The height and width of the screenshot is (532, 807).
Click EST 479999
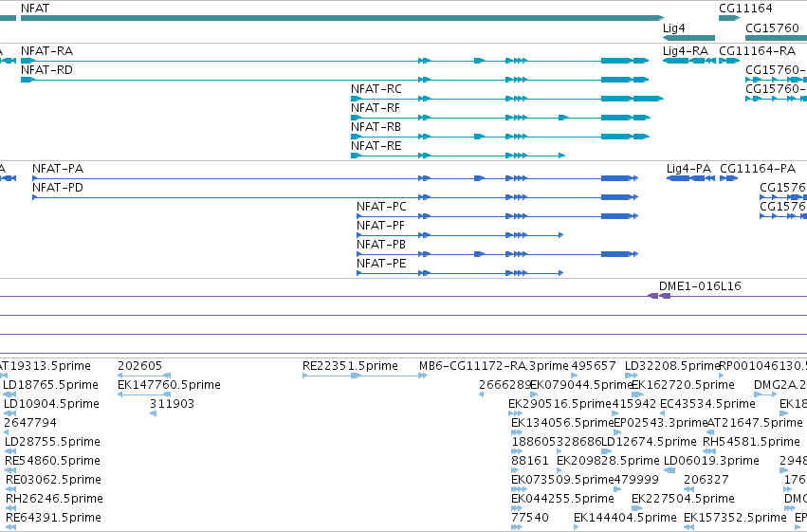(x=636, y=481)
